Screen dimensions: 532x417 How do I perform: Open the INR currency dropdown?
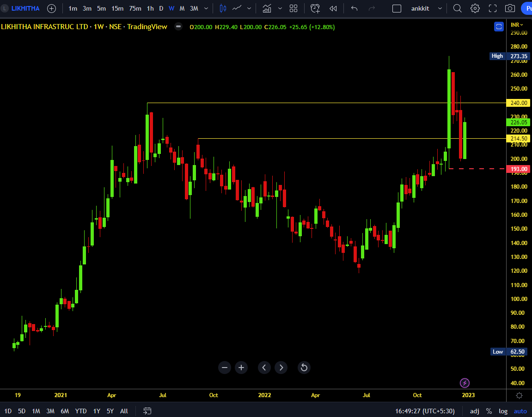click(x=517, y=25)
